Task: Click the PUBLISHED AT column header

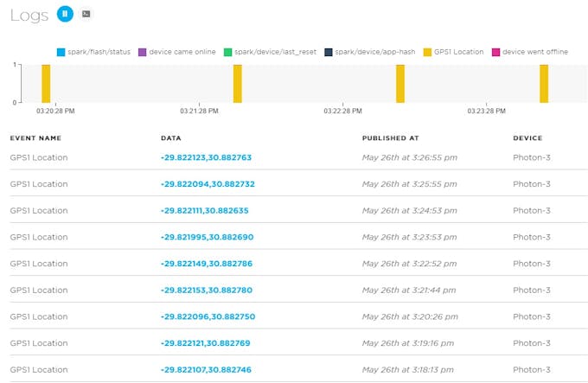Action: (x=390, y=138)
